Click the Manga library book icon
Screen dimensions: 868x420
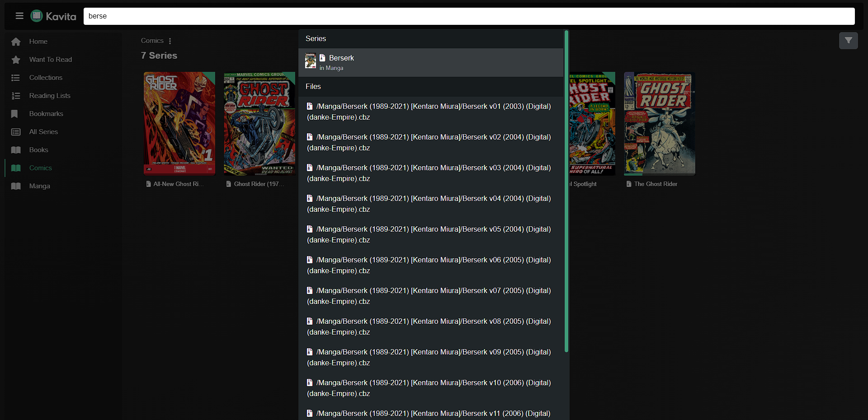pyautogui.click(x=16, y=186)
